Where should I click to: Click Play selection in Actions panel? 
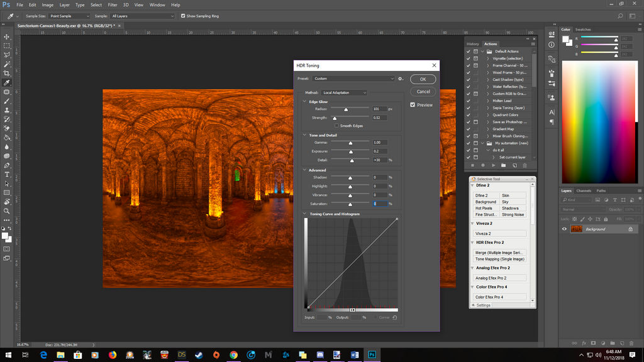pyautogui.click(x=493, y=165)
